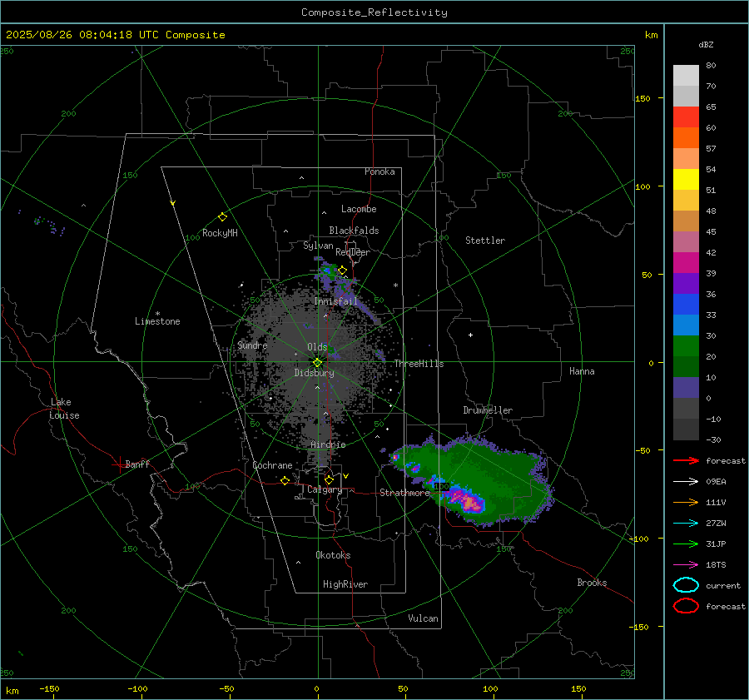Select the orange 57–60 dBZ color swatch
The width and height of the screenshot is (749, 700).
686,138
